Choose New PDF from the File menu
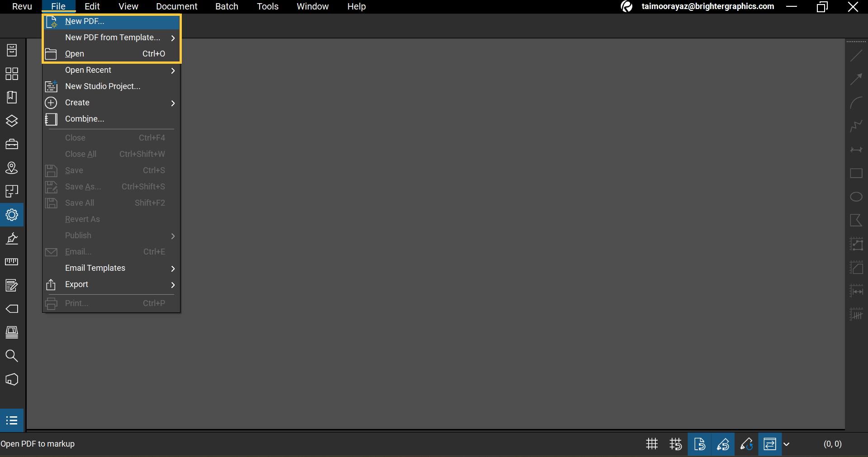The height and width of the screenshot is (457, 868). point(85,21)
